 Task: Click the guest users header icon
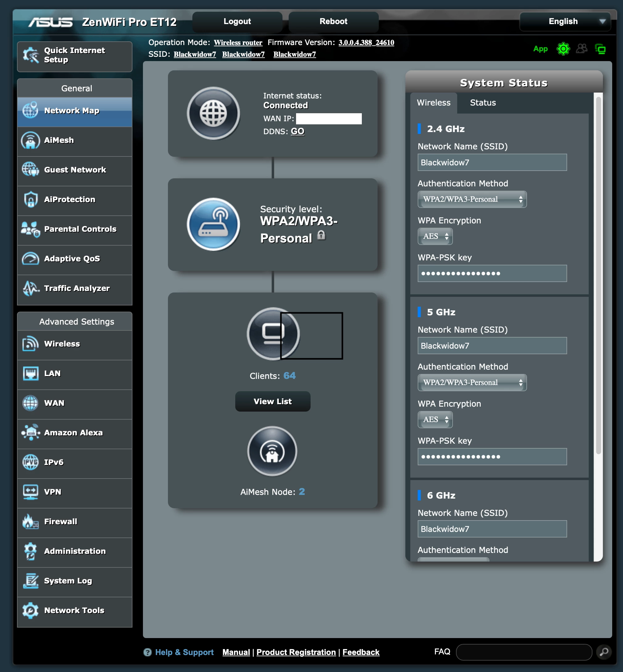click(x=582, y=49)
